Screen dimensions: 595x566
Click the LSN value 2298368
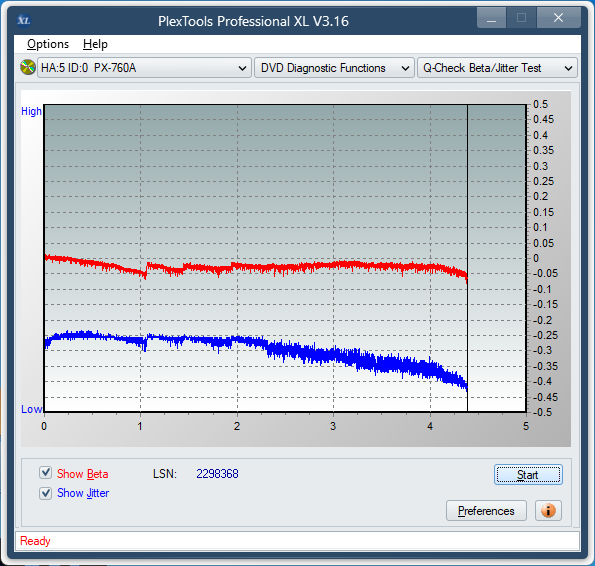217,473
